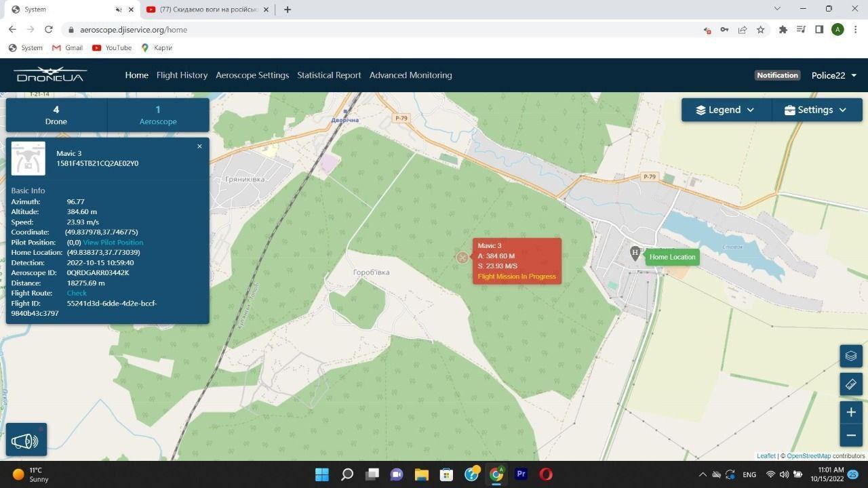Click the drone marker on map
This screenshot has width=868, height=488.
462,258
